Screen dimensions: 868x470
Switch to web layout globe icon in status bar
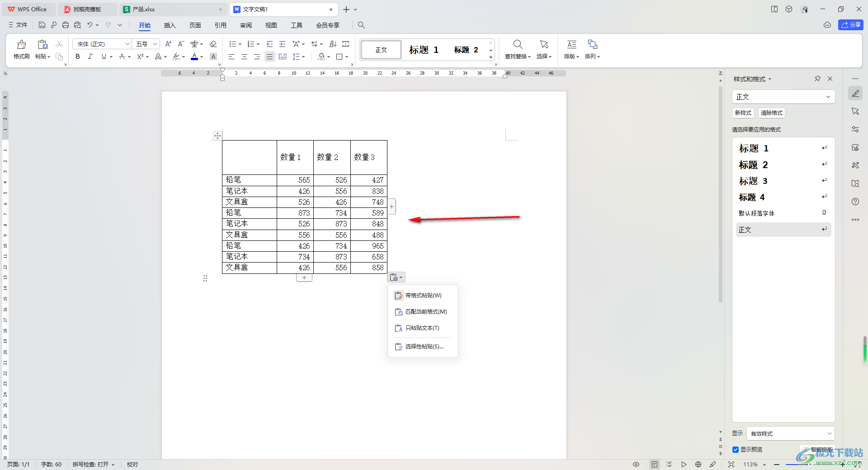[x=698, y=464]
